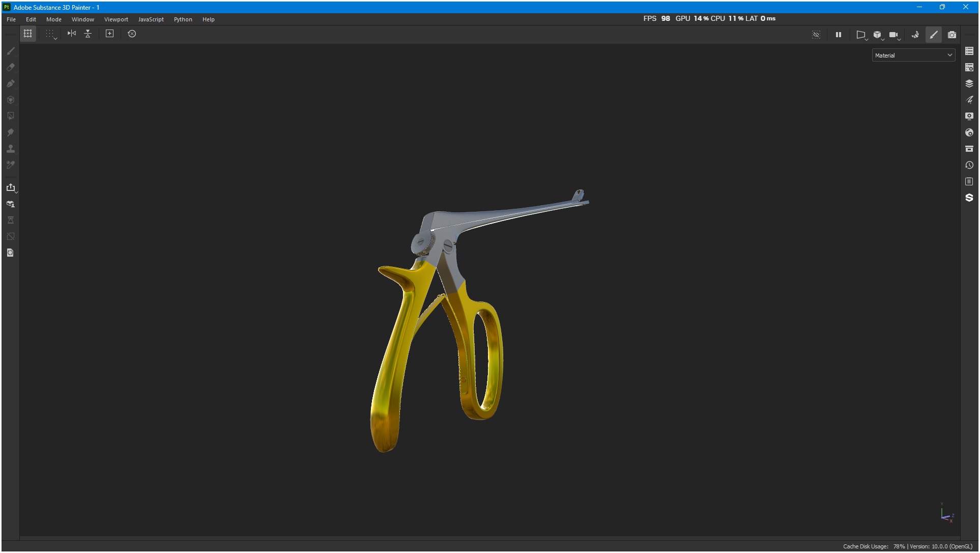
Task: Expand the camera selection dropdown
Action: (895, 35)
